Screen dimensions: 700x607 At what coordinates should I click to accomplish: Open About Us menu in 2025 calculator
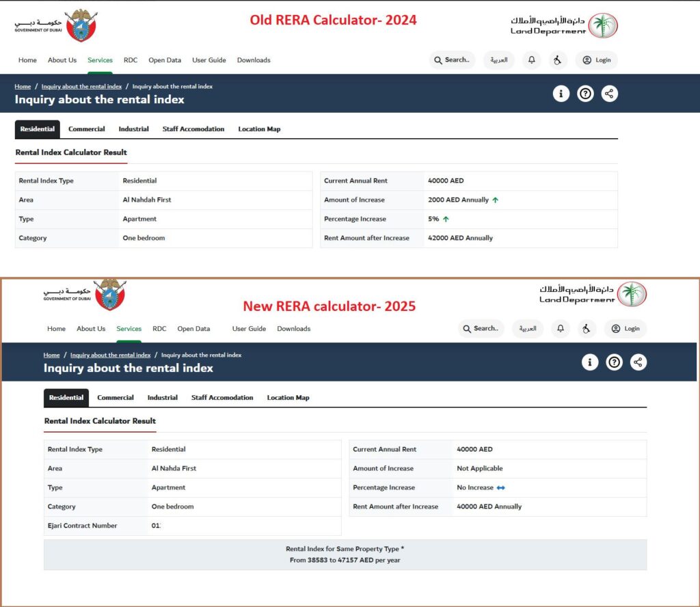click(91, 329)
